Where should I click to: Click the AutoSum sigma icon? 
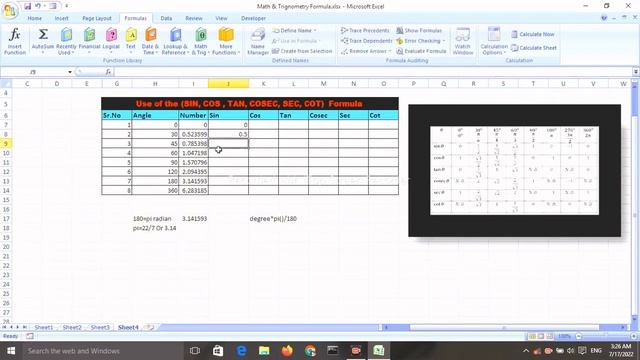click(x=43, y=34)
